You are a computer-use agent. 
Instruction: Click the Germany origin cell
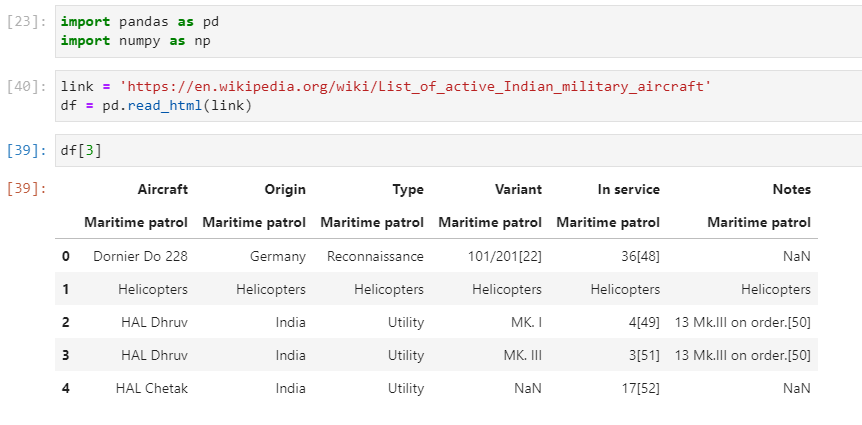[x=278, y=256]
